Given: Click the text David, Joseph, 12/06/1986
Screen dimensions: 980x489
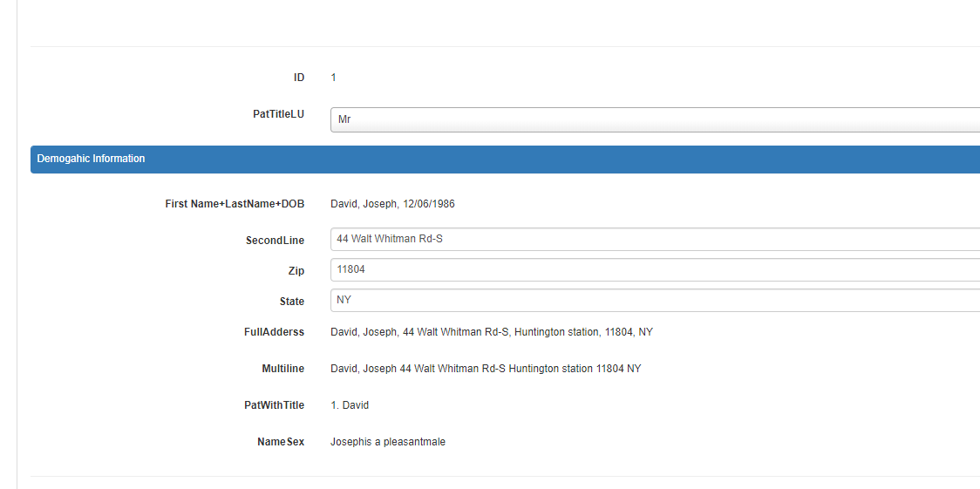Looking at the screenshot, I should [392, 204].
